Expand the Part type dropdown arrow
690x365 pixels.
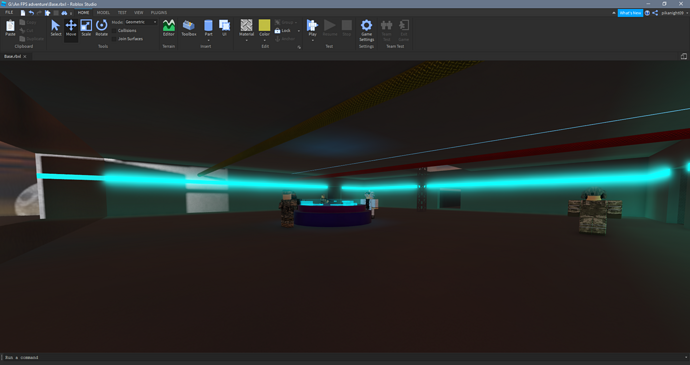click(x=208, y=40)
